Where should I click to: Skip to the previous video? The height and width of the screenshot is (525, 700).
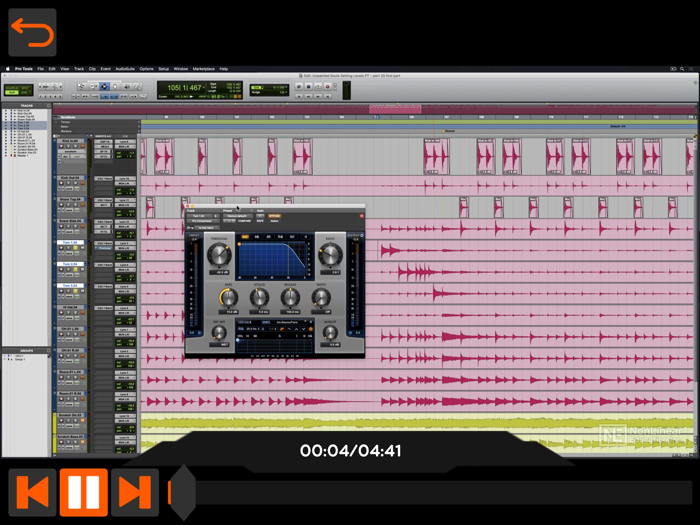32,492
